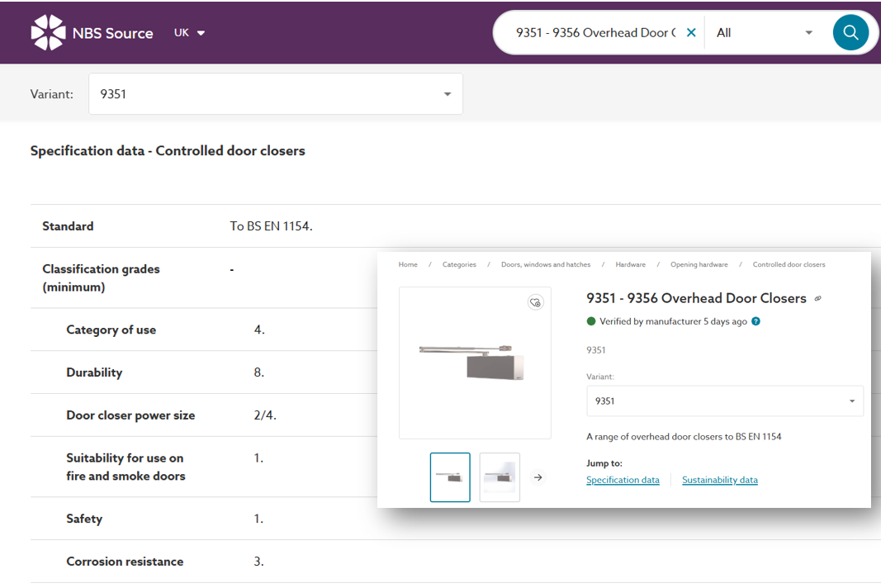Click the 9351 - 9356 Overhead Door Closers title
Image resolution: width=881 pixels, height=588 pixels.
click(696, 298)
